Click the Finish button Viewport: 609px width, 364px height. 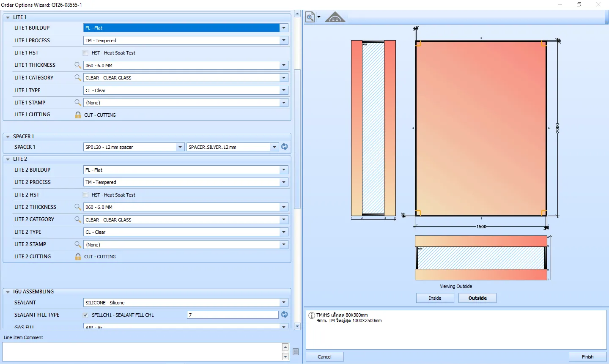[588, 357]
